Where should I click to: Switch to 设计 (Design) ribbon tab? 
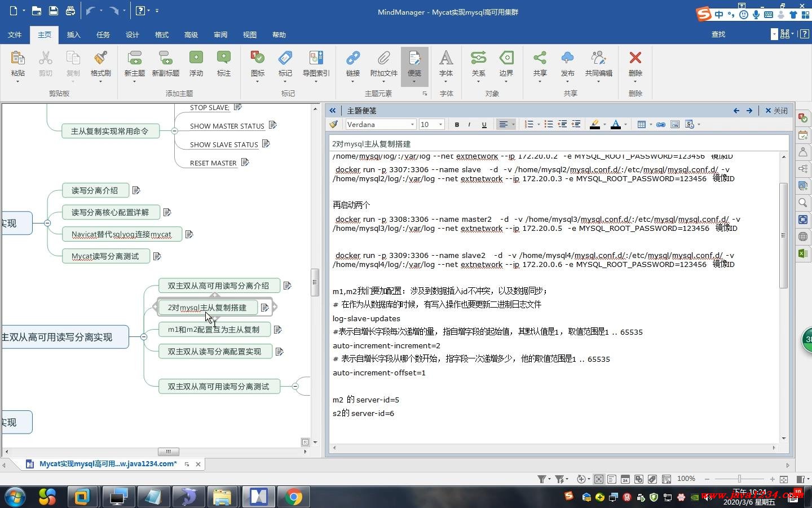pyautogui.click(x=133, y=34)
